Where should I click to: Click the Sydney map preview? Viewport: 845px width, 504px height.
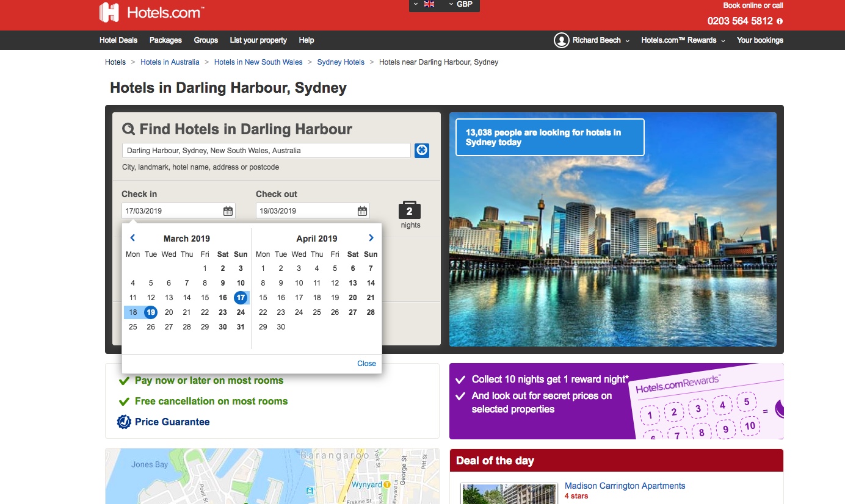point(272,476)
